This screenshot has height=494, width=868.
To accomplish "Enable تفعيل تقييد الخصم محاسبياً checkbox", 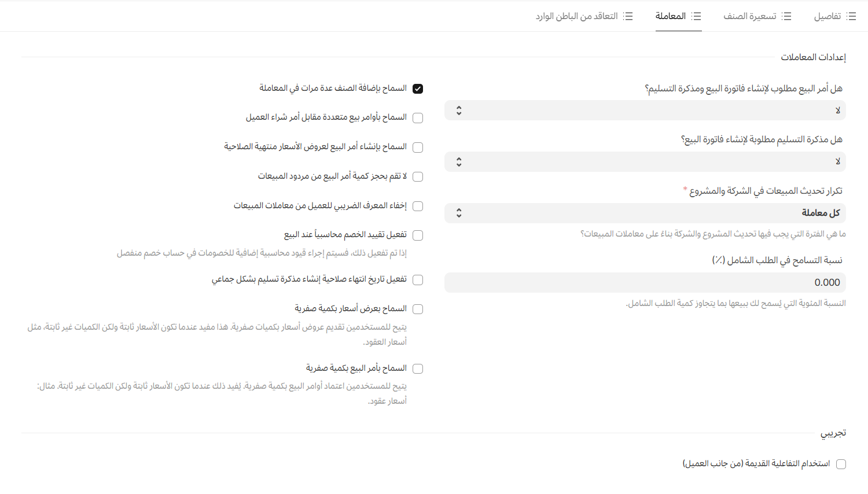I will coord(418,235).
